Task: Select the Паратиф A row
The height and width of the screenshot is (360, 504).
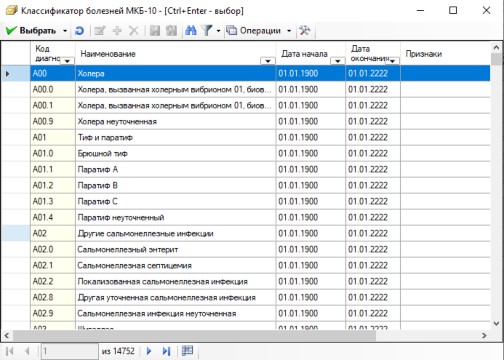Action: tap(246, 169)
